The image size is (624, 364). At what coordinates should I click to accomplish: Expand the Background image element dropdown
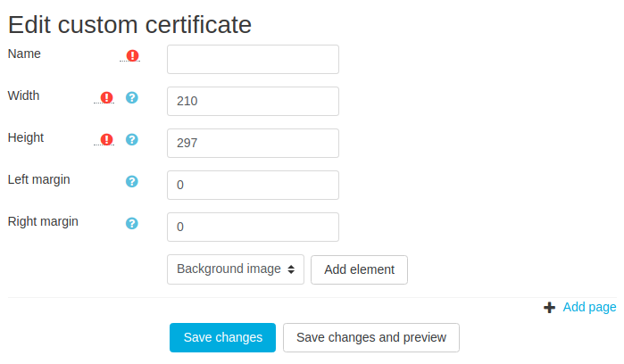(x=236, y=269)
